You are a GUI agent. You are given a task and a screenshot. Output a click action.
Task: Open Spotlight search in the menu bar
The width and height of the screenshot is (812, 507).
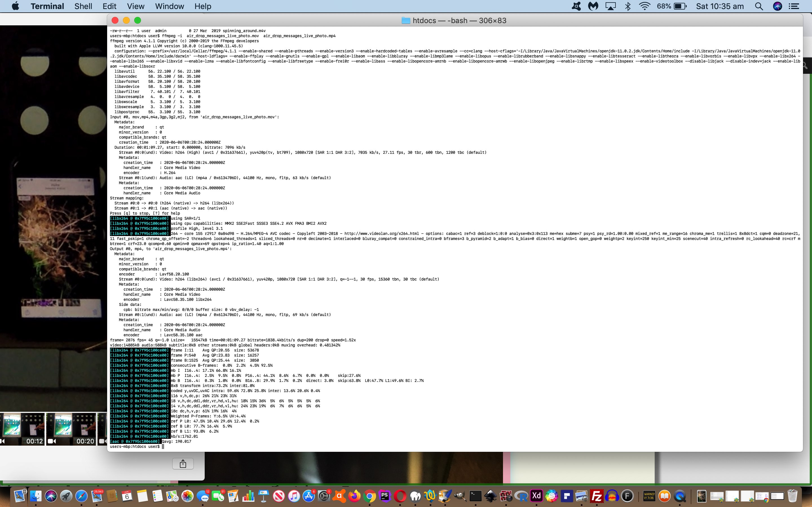pyautogui.click(x=759, y=6)
